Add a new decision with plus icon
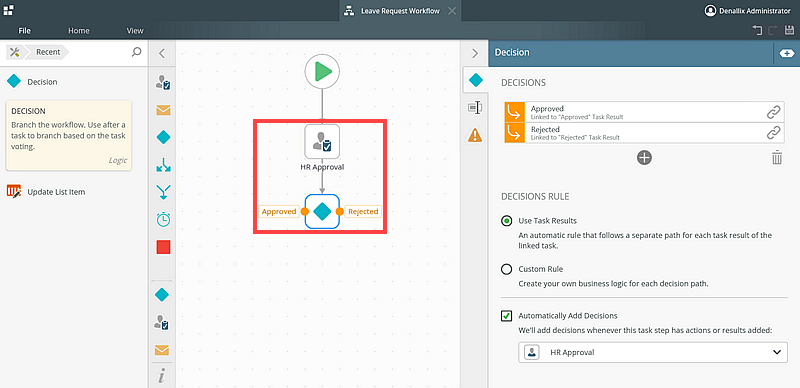Screen dimensions: 800x388 click(x=644, y=157)
